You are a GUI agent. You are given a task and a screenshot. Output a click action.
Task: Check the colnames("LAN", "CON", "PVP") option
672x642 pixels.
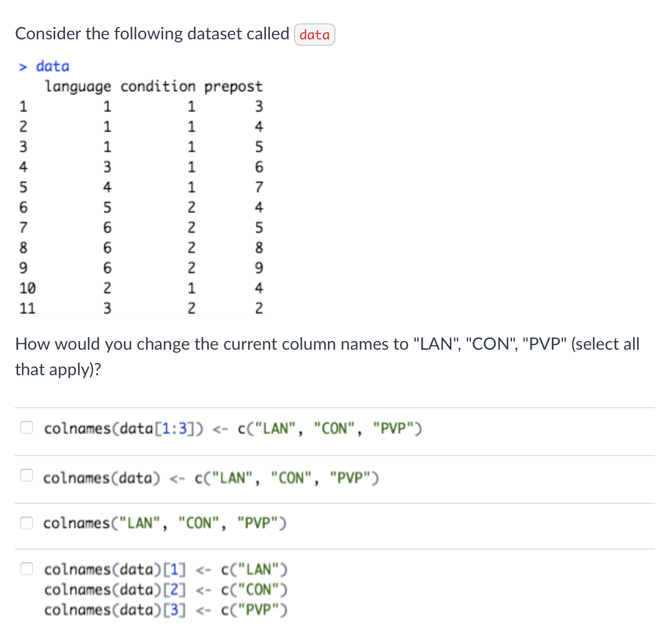(27, 522)
